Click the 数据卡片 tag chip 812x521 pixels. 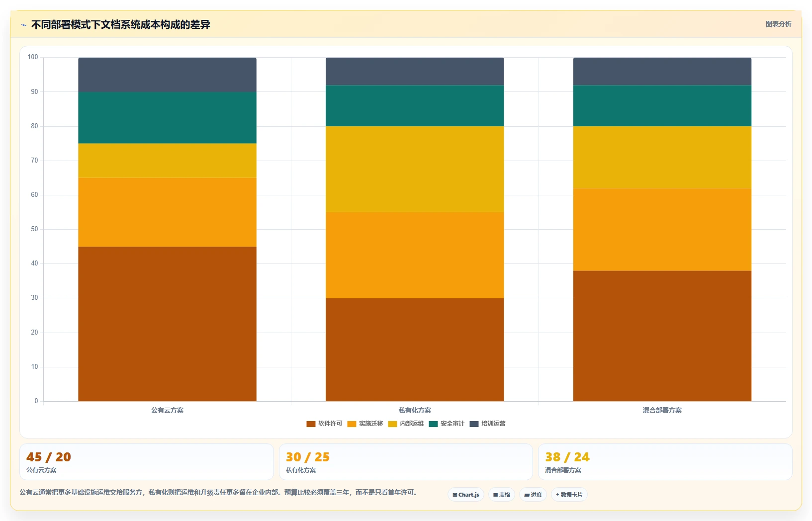point(569,495)
